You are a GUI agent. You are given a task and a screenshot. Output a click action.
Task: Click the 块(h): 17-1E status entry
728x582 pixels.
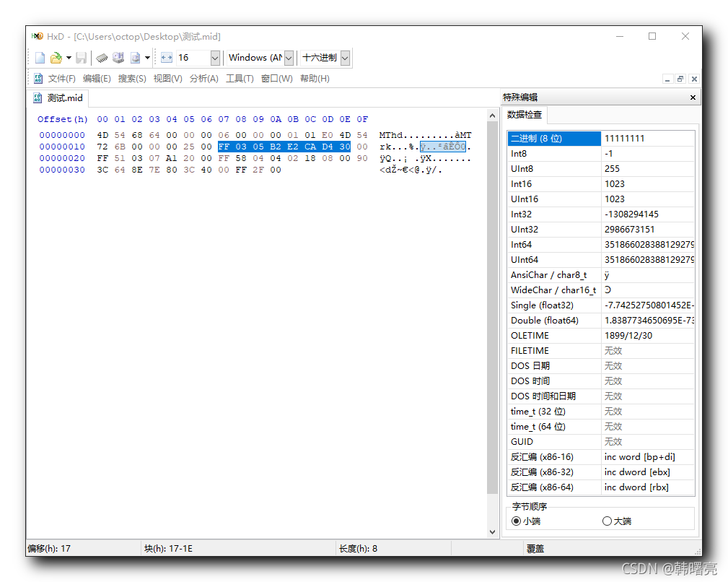tap(168, 549)
